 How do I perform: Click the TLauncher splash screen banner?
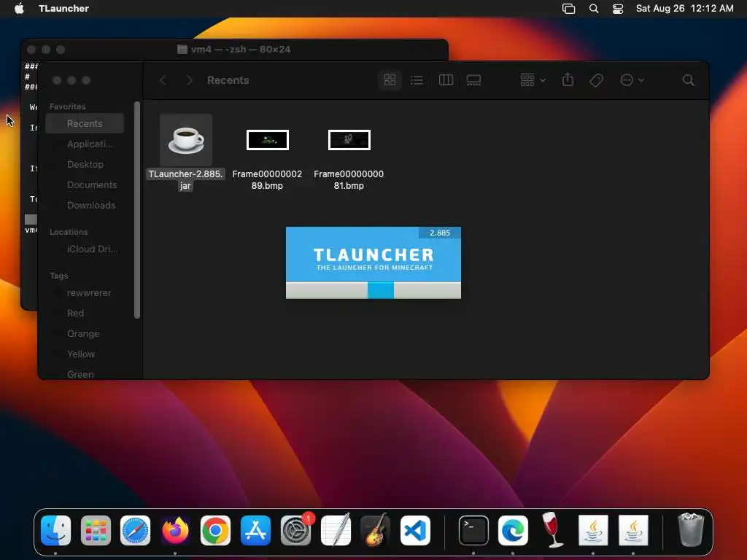point(373,262)
